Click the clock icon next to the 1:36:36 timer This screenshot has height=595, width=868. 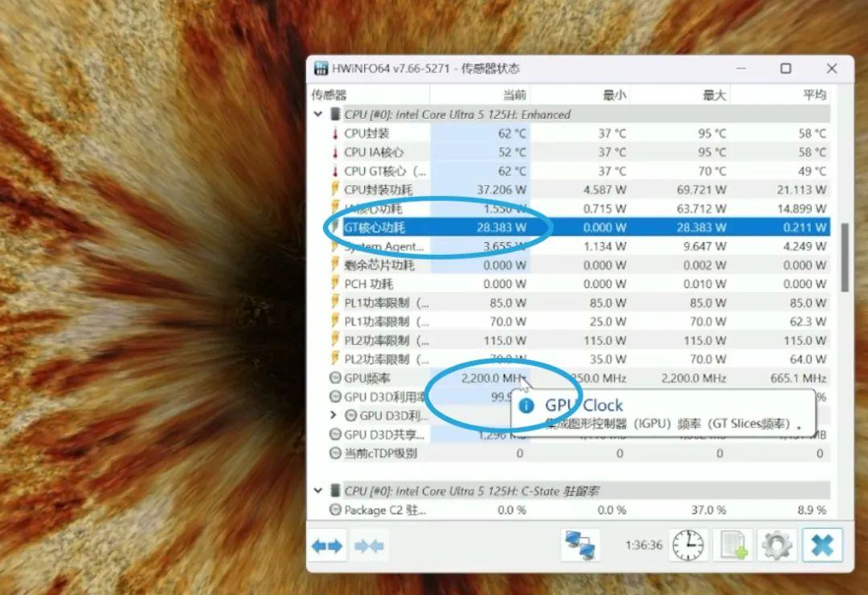coord(687,546)
